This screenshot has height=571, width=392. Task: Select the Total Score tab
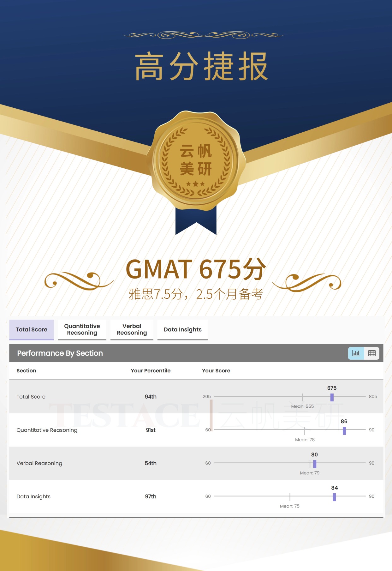32,329
